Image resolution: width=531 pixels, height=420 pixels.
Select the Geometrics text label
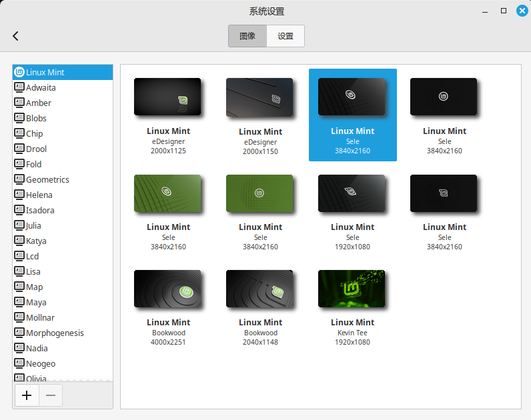pos(48,180)
